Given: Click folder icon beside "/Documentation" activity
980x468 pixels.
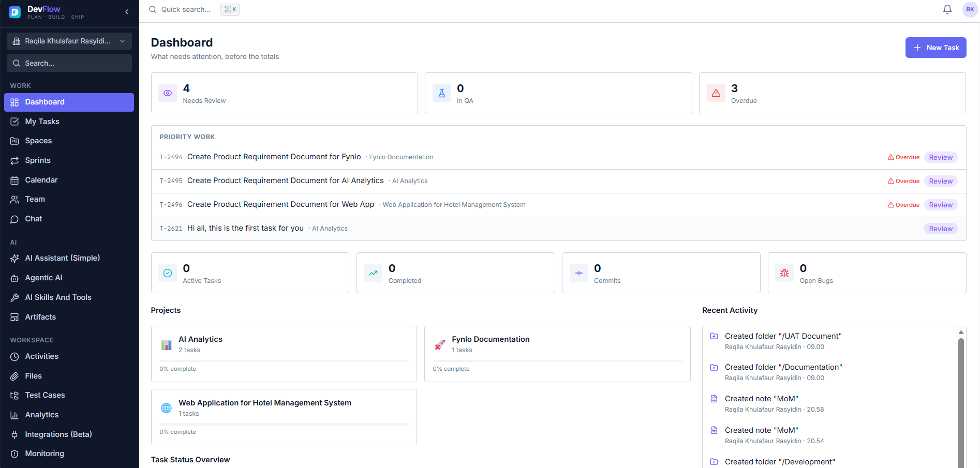Looking at the screenshot, I should (x=714, y=367).
